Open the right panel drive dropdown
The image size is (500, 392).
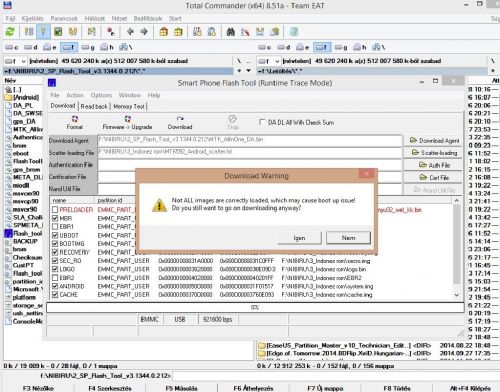(x=277, y=61)
